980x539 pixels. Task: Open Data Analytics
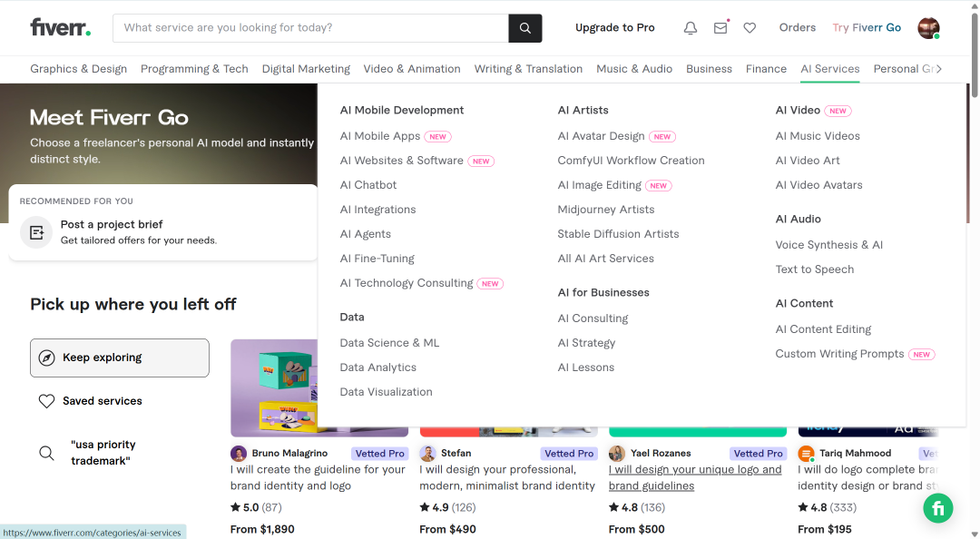click(378, 367)
